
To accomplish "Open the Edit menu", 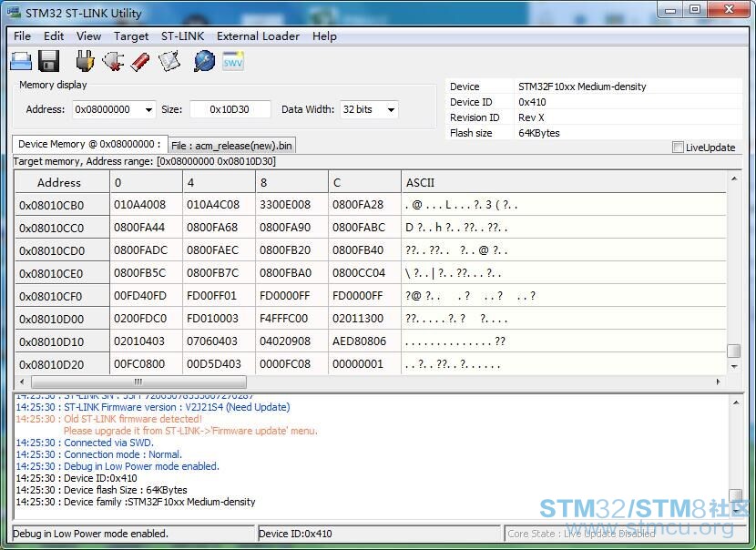I will (x=54, y=36).
